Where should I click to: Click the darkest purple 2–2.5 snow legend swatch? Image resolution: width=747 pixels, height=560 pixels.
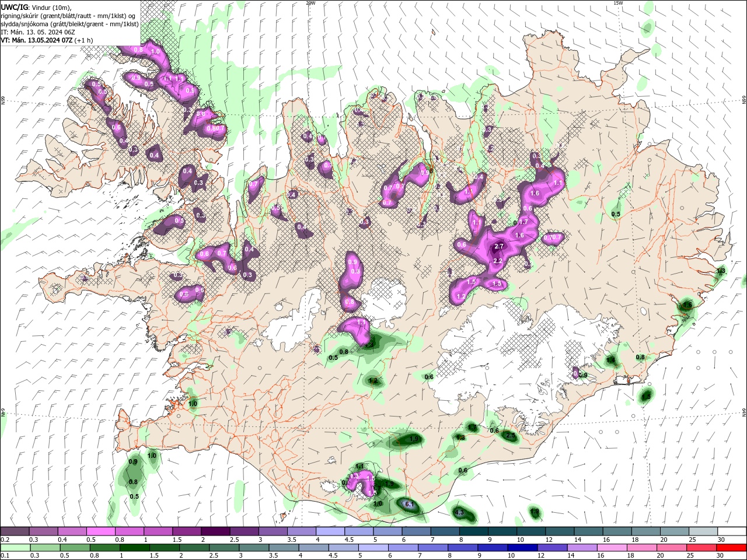pyautogui.click(x=216, y=531)
